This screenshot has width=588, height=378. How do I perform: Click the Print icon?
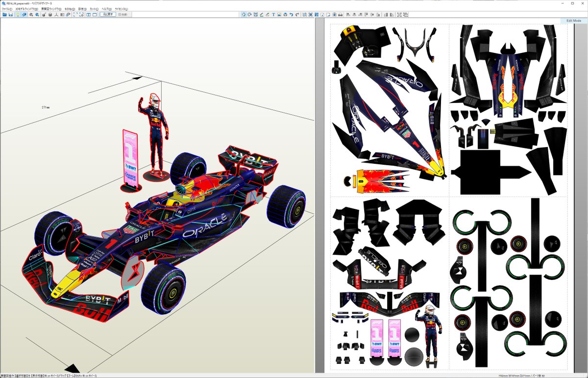click(x=341, y=15)
